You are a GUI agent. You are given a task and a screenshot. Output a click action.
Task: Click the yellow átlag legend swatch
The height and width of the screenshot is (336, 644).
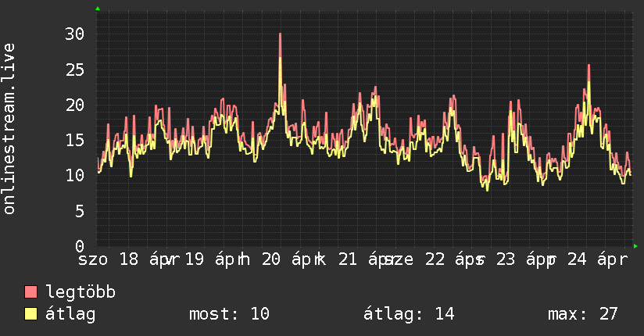click(30, 314)
